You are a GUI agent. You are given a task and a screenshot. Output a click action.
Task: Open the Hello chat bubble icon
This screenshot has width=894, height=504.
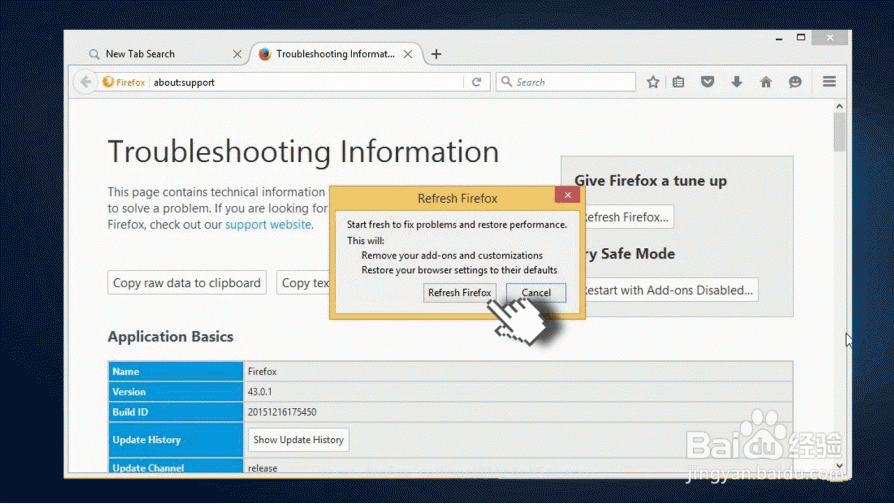point(795,82)
